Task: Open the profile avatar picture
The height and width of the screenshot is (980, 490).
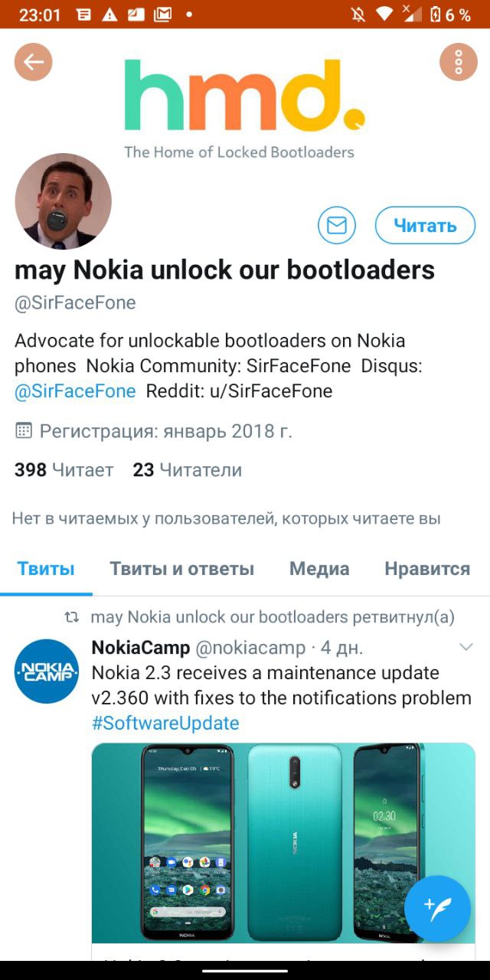Action: point(64,201)
